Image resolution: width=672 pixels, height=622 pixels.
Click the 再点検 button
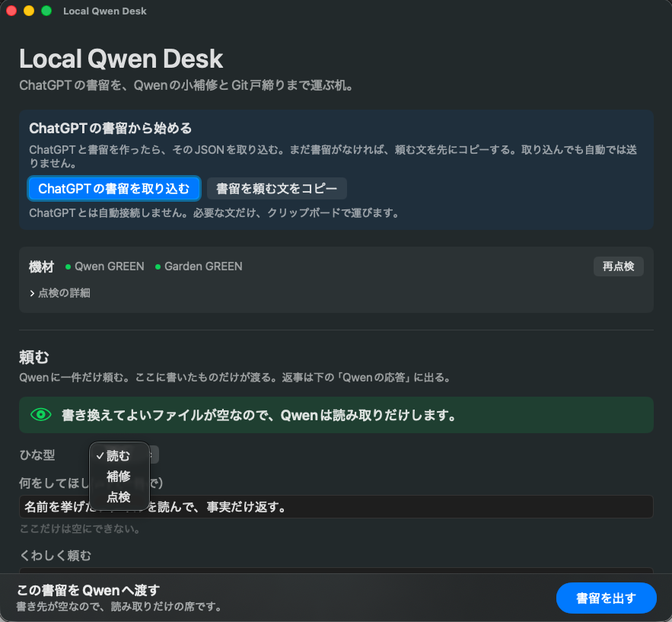click(618, 266)
